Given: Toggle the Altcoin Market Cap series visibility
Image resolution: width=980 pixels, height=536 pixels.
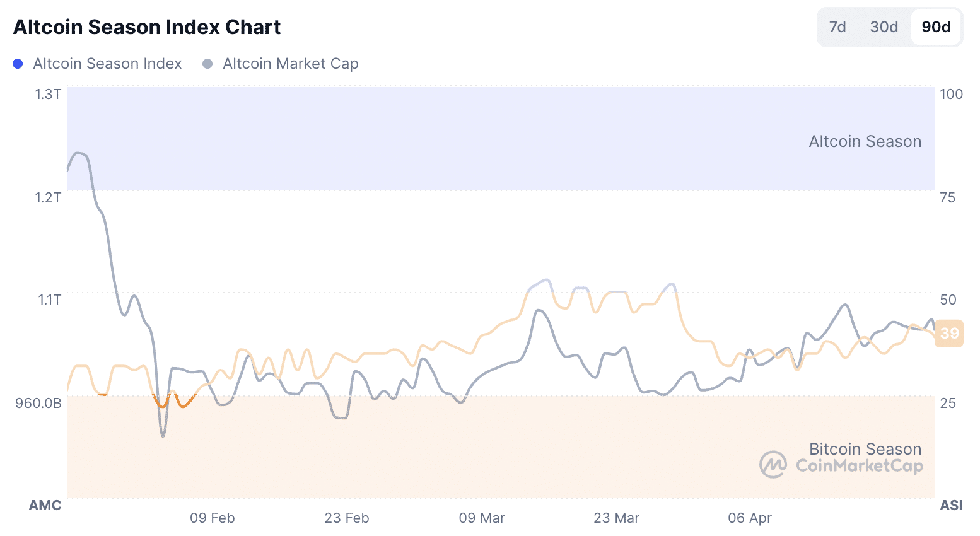Looking at the screenshot, I should (x=281, y=63).
